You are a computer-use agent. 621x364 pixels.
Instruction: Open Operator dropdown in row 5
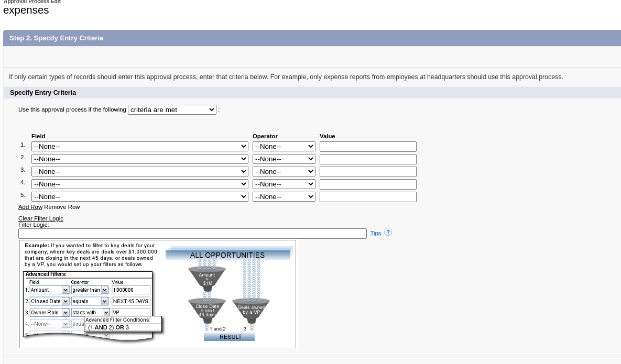click(x=284, y=196)
